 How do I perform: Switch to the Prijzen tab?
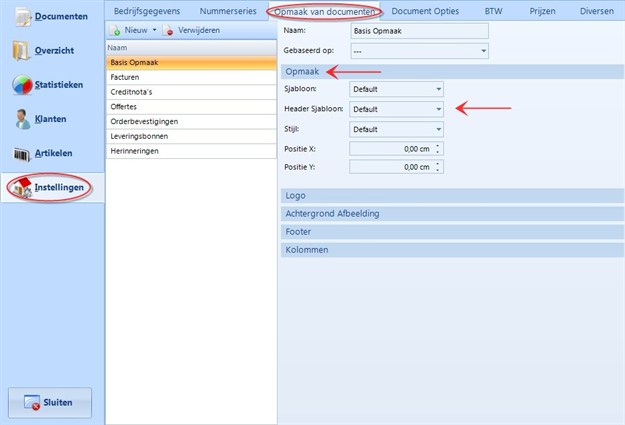[542, 11]
